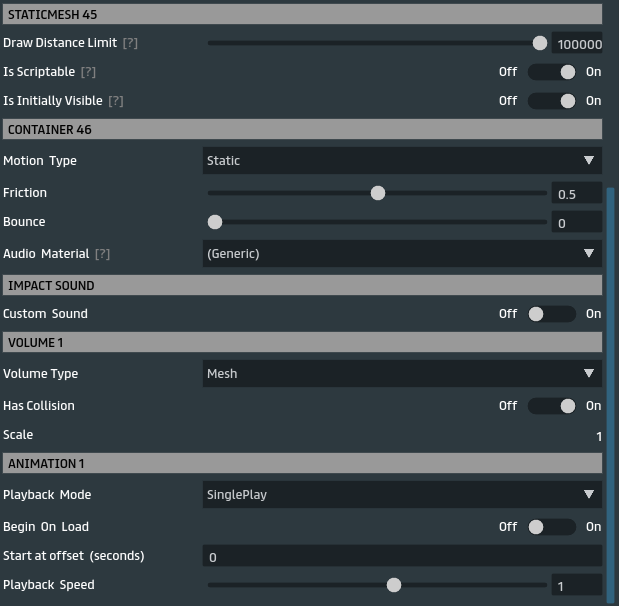
Task: Open help for Draw Distance Limit
Action: pyautogui.click(x=130, y=43)
